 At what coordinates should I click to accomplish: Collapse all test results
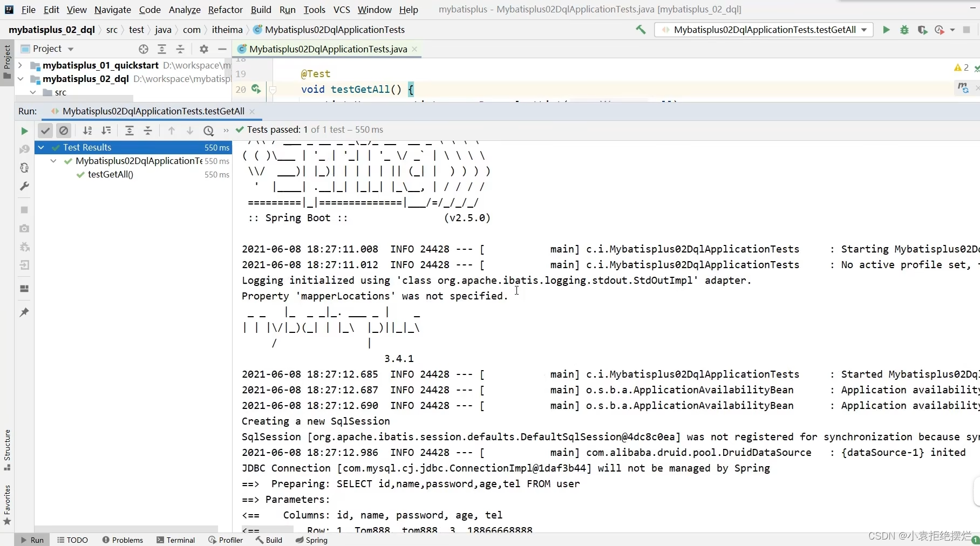(148, 131)
